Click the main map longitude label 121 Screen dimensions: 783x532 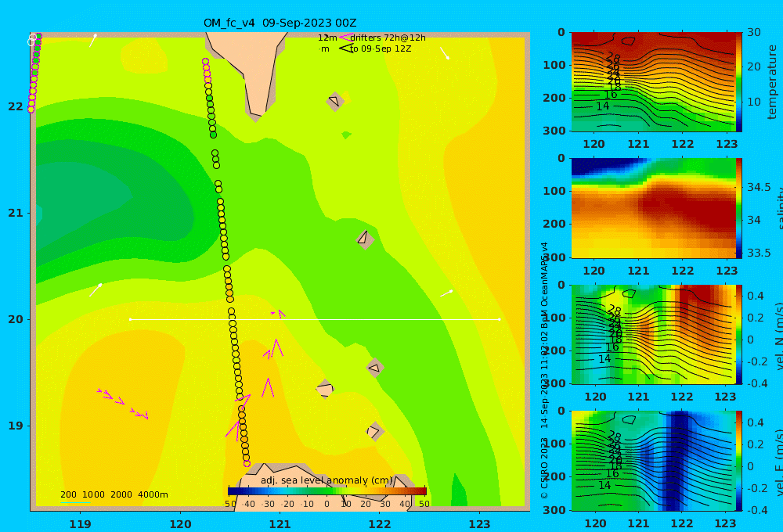(280, 524)
